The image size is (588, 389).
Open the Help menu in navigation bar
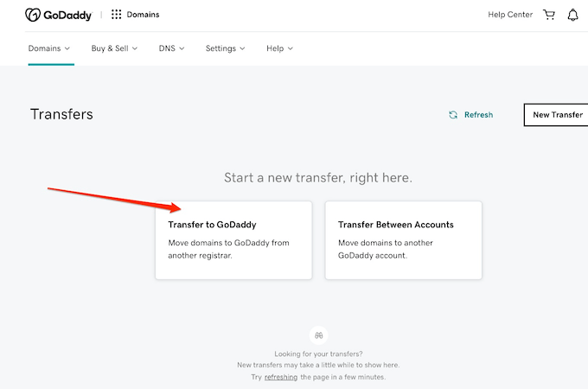279,48
